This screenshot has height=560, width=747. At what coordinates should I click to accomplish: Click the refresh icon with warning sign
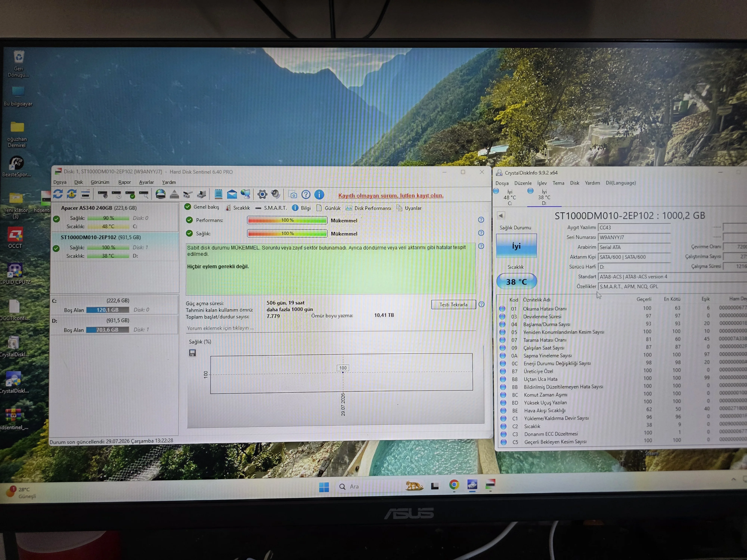(72, 194)
